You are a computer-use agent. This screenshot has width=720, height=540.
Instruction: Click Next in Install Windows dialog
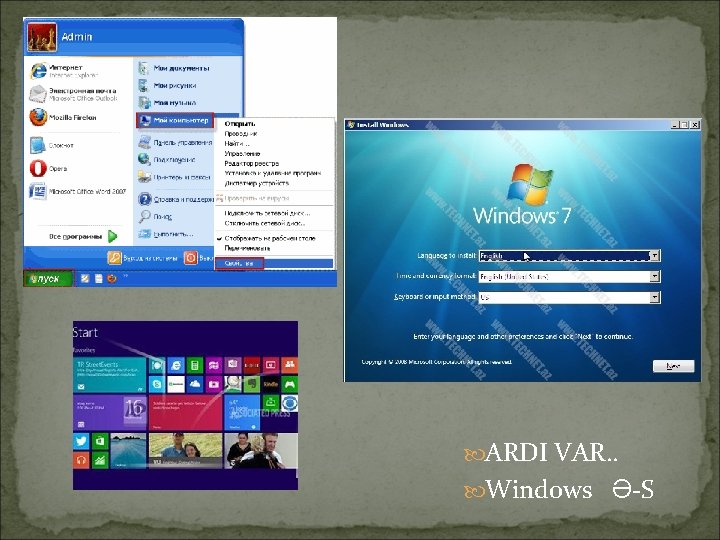(673, 366)
